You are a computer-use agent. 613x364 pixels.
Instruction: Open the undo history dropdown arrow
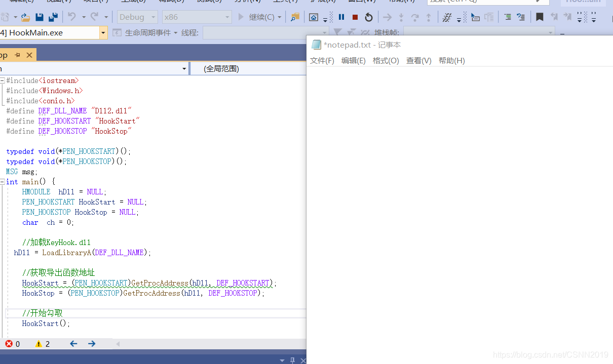pyautogui.click(x=83, y=17)
